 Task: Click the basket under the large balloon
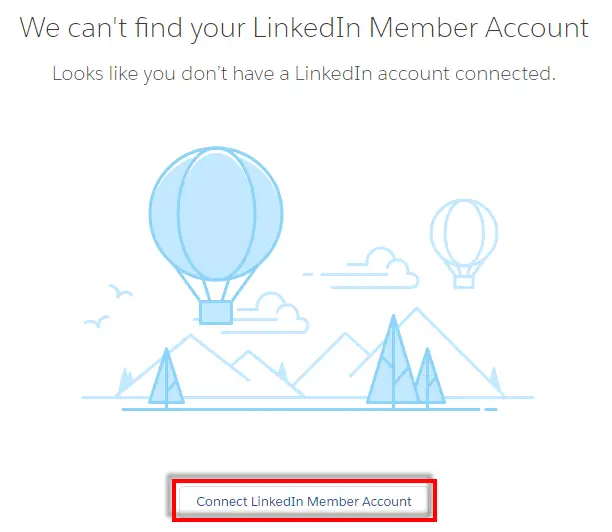[x=216, y=312]
